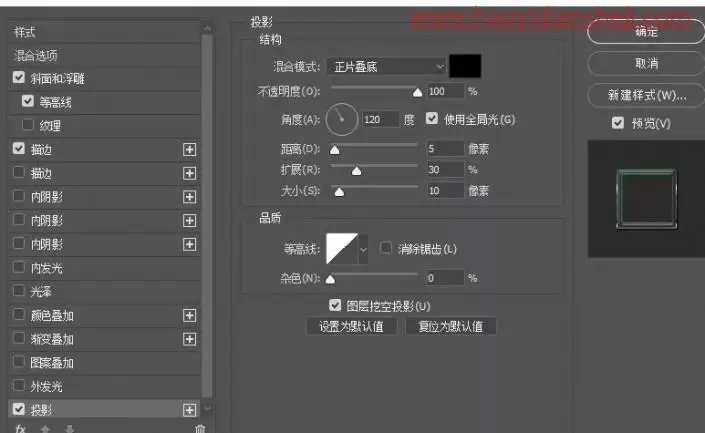Click the 距离 distance slider handle
Image resolution: width=705 pixels, height=433 pixels.
pos(335,150)
